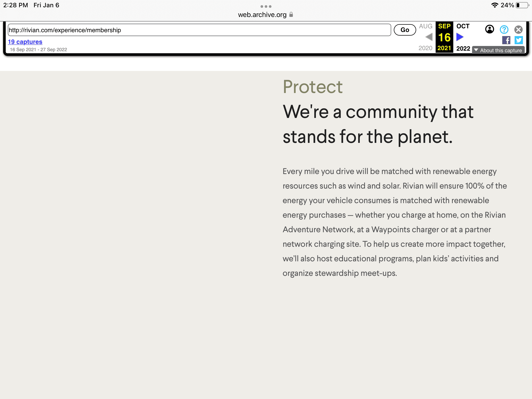The image size is (532, 399).
Task: Click the paragraph line "organize stewardship meet-ups."
Action: (340, 273)
